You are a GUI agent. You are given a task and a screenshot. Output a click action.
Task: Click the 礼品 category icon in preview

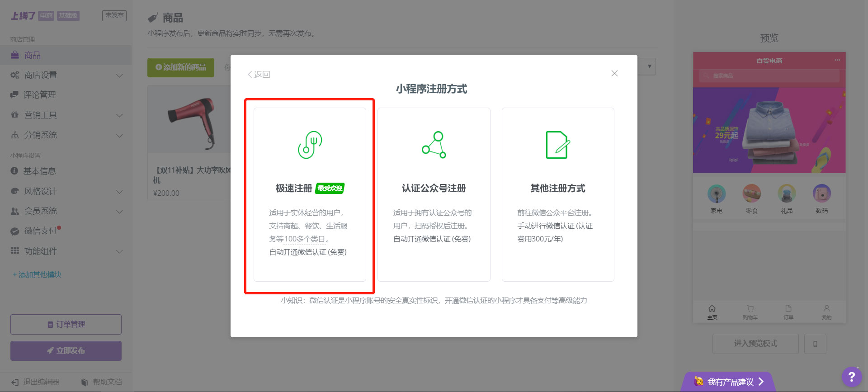tap(787, 194)
